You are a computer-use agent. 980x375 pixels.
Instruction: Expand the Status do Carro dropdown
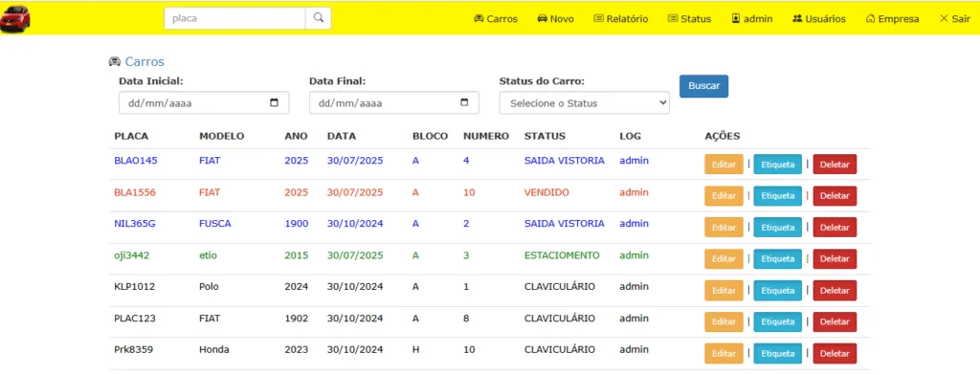tap(585, 103)
